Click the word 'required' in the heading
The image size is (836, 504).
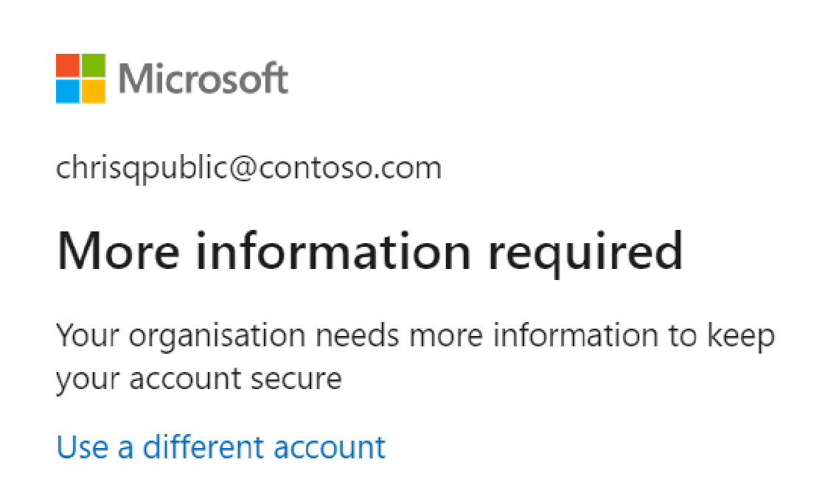(x=585, y=253)
